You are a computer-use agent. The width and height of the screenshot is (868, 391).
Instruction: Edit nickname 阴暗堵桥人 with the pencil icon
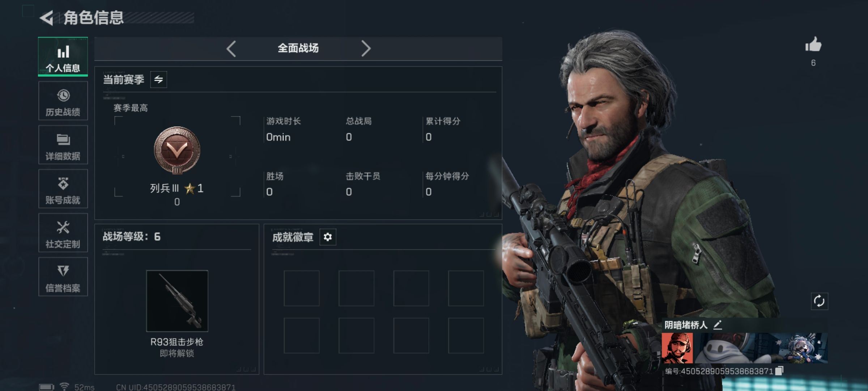(x=718, y=325)
